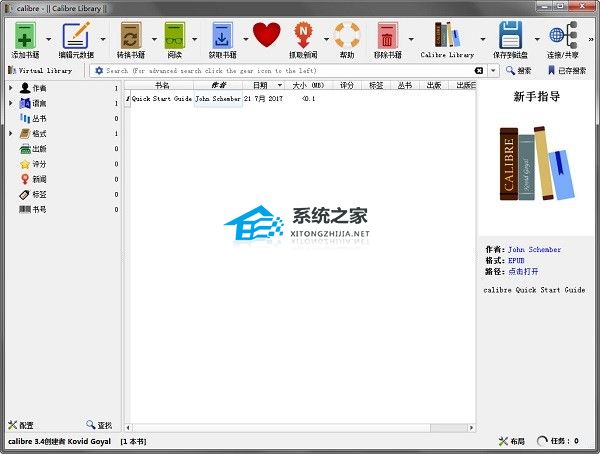Click the Read (阅读) book icon
The height and width of the screenshot is (454, 600).
175,35
